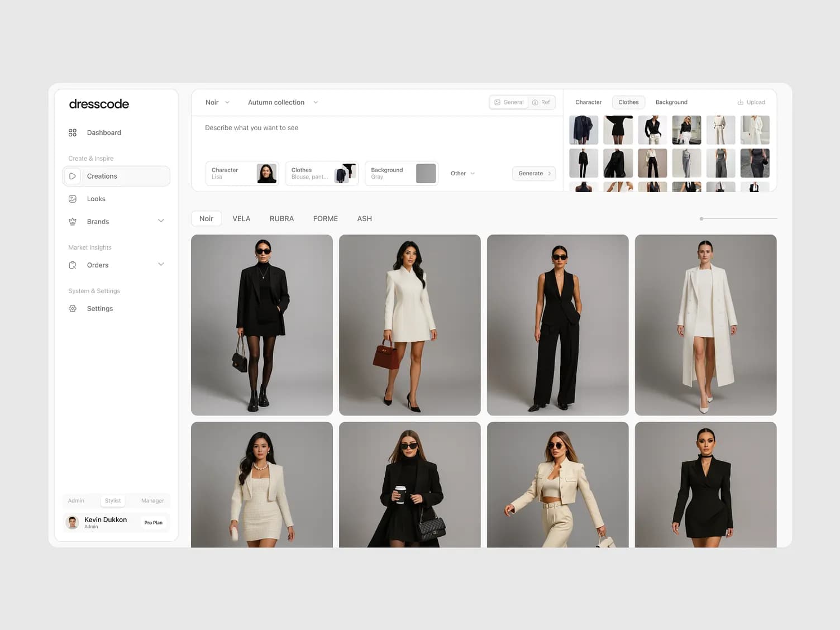Screen dimensions: 840x630
Task: Open gallery image with red handbag
Action: click(410, 325)
